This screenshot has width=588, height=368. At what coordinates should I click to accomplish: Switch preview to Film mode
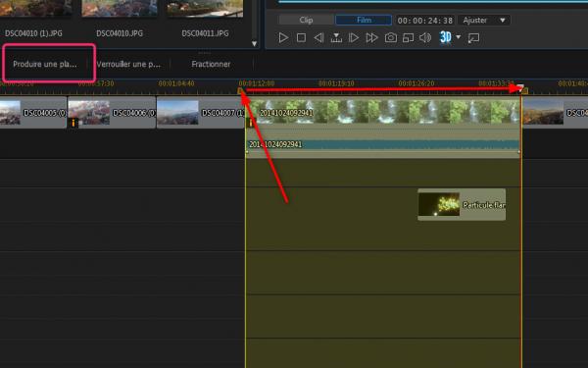pyautogui.click(x=364, y=20)
